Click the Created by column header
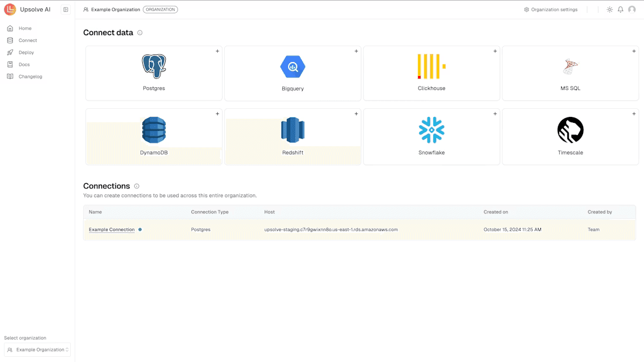Screen dimensions: 644x362 tap(600, 212)
